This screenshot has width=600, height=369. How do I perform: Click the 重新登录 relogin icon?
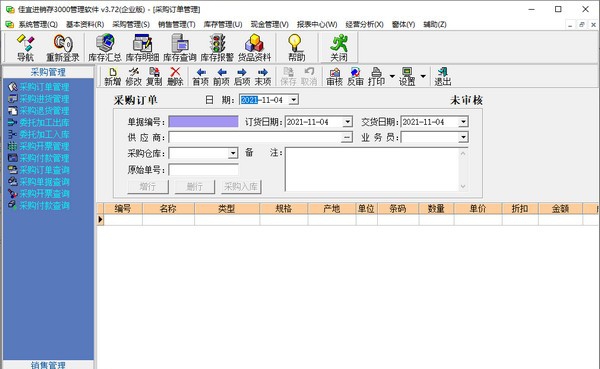(x=63, y=47)
